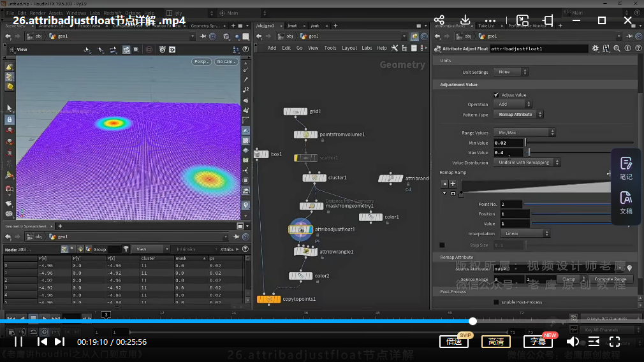Open the playlist icon
The height and width of the screenshot is (362, 644).
594,342
